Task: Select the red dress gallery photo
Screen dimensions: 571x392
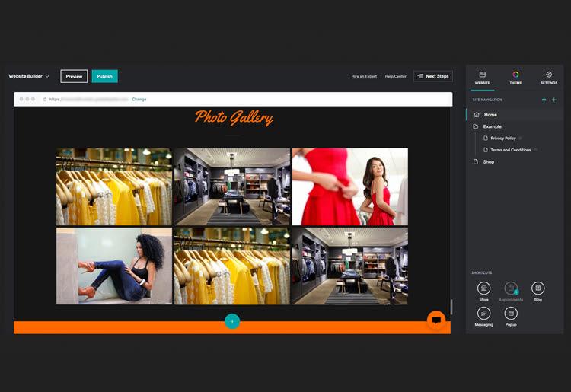Action: (x=349, y=186)
